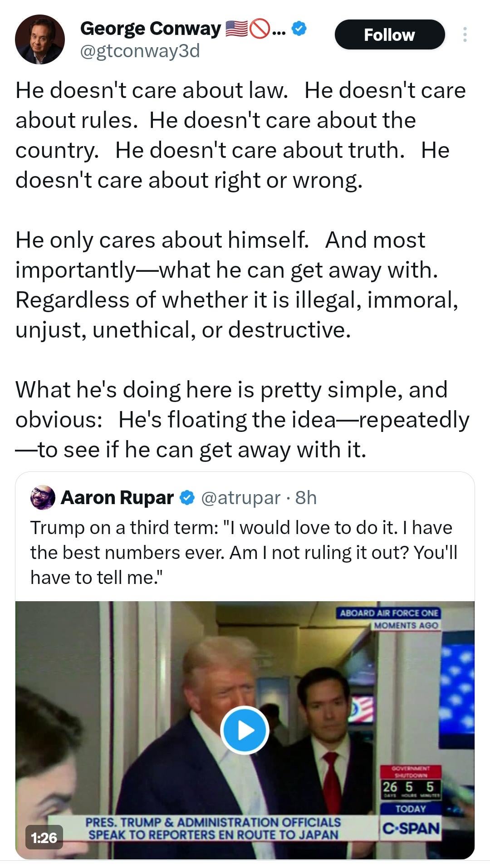Open Aaron Rupar's name in the quoted tweet
This screenshot has width=490, height=868.
tap(117, 498)
